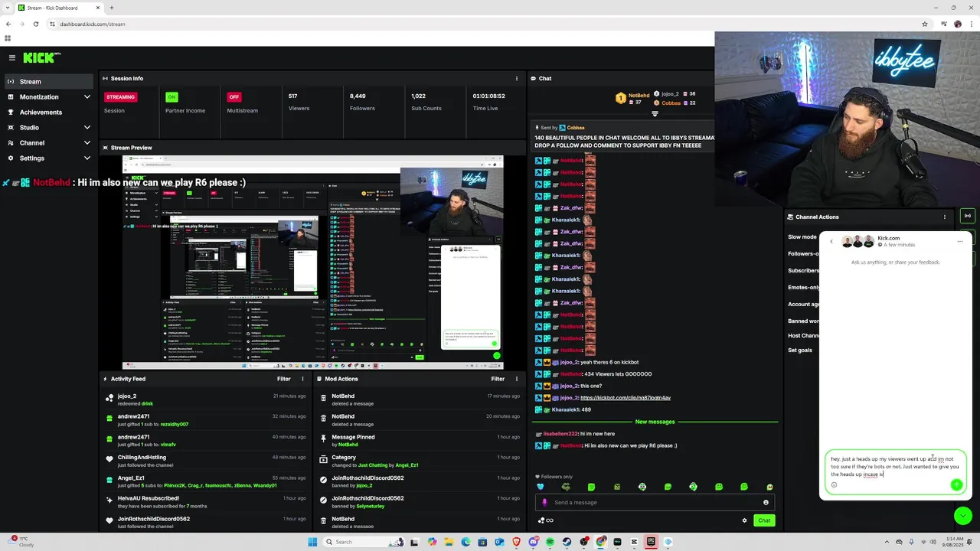
Task: Send message with the green Chat button
Action: click(764, 520)
